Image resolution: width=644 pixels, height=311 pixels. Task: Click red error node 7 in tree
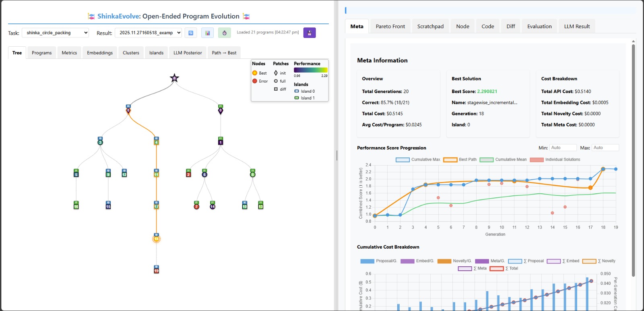pos(196,206)
